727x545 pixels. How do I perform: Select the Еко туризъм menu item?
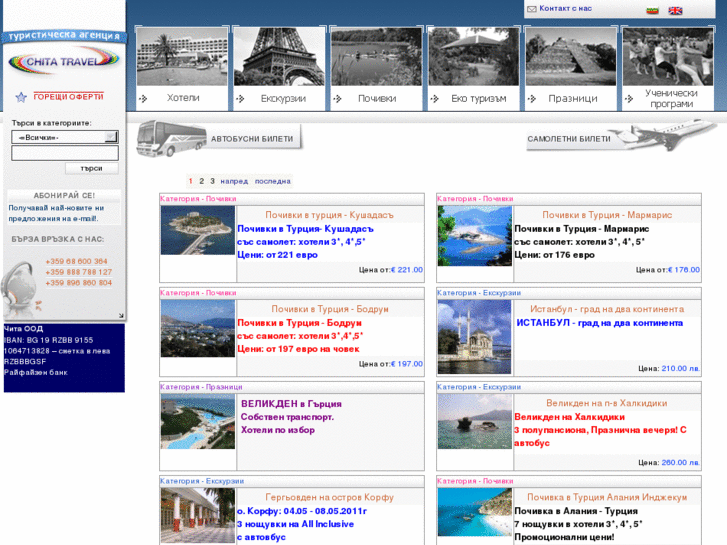[x=474, y=98]
